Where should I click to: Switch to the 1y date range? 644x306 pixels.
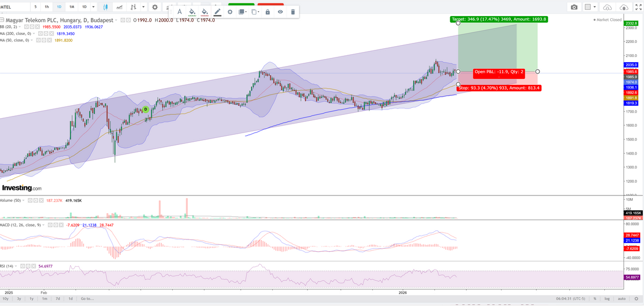pyautogui.click(x=32, y=298)
